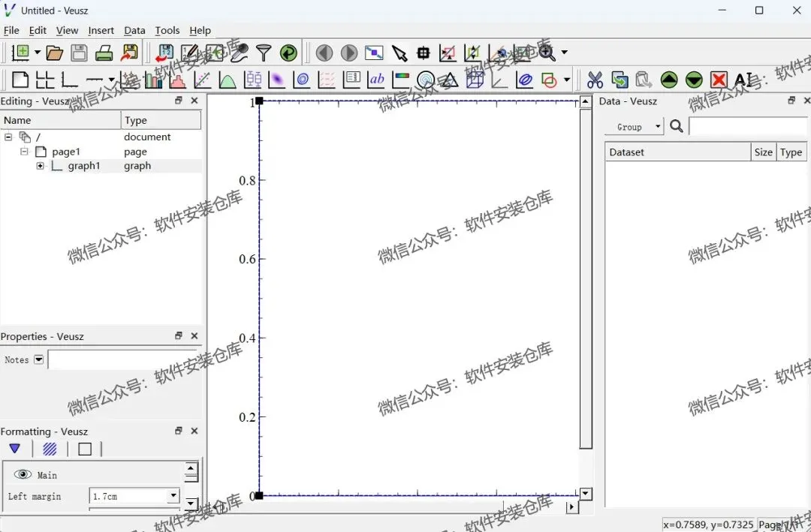Screen dimensions: 811x532
Task: Add a polar graph widget
Action: pyautogui.click(x=426, y=80)
